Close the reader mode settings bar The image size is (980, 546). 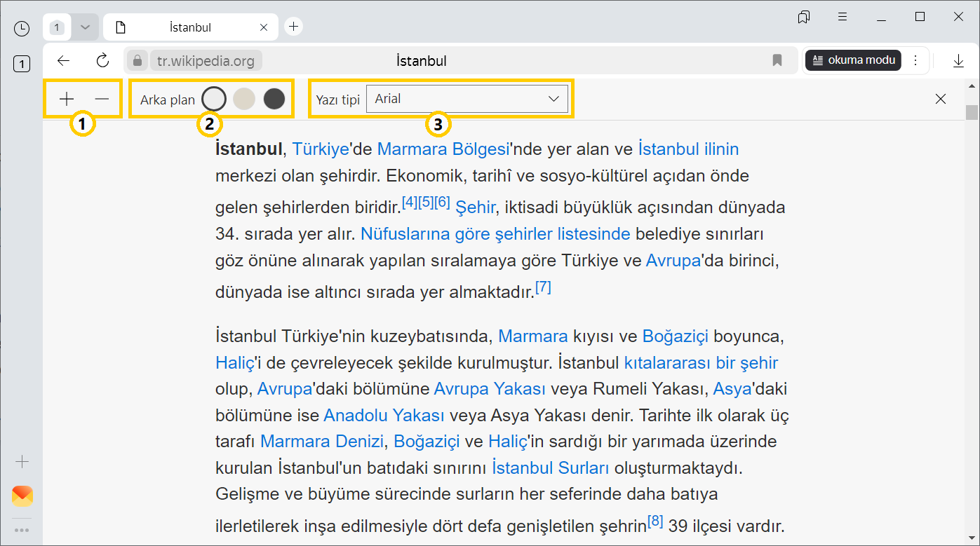pyautogui.click(x=941, y=99)
